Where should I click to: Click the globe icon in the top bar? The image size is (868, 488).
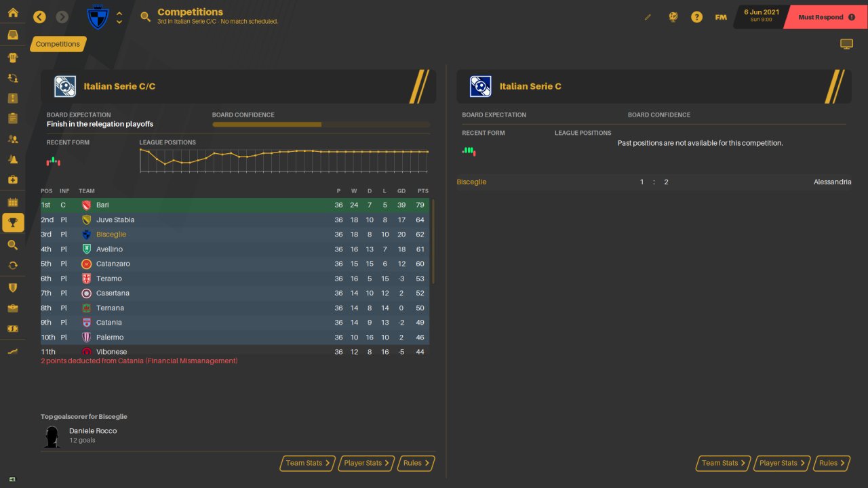(673, 17)
